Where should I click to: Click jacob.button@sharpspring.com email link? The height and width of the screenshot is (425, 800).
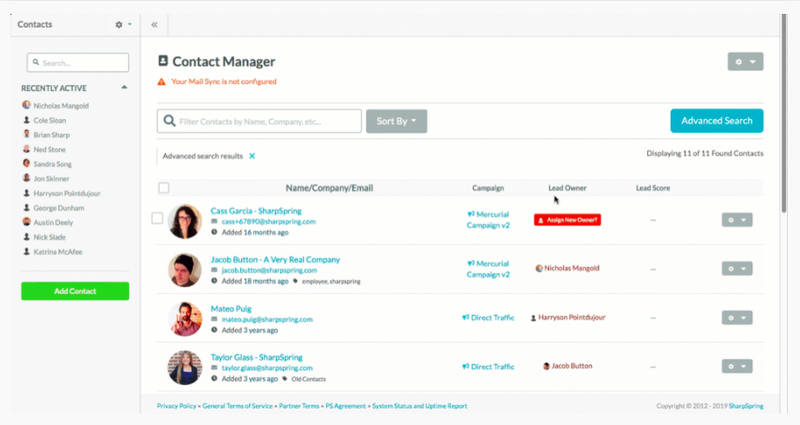coord(269,270)
